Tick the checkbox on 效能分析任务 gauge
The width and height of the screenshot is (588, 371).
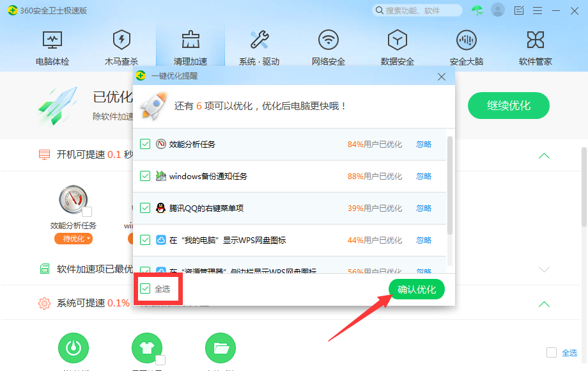point(87,212)
